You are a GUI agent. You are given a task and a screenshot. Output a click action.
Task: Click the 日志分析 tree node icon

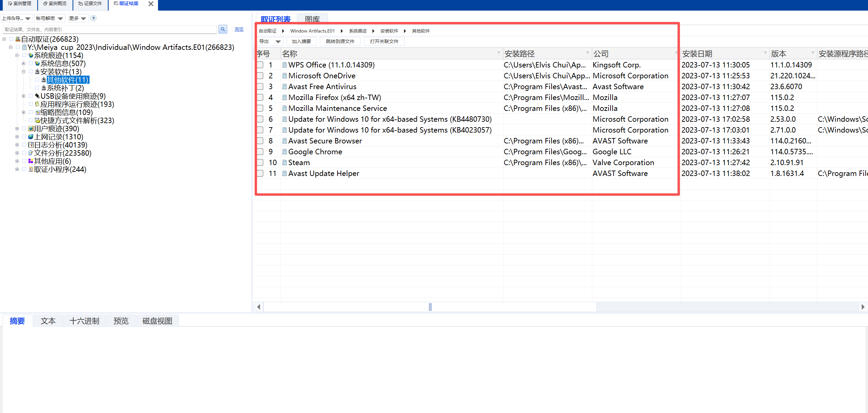tap(31, 145)
